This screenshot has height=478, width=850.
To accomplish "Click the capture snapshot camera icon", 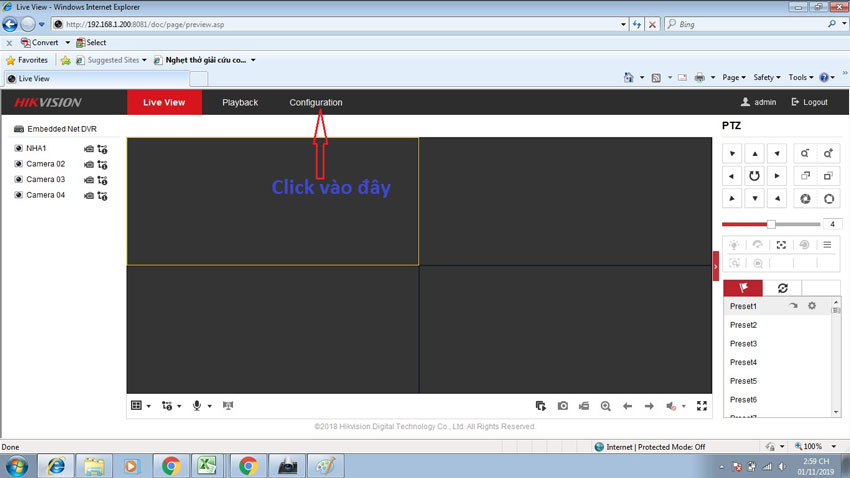I will [563, 406].
